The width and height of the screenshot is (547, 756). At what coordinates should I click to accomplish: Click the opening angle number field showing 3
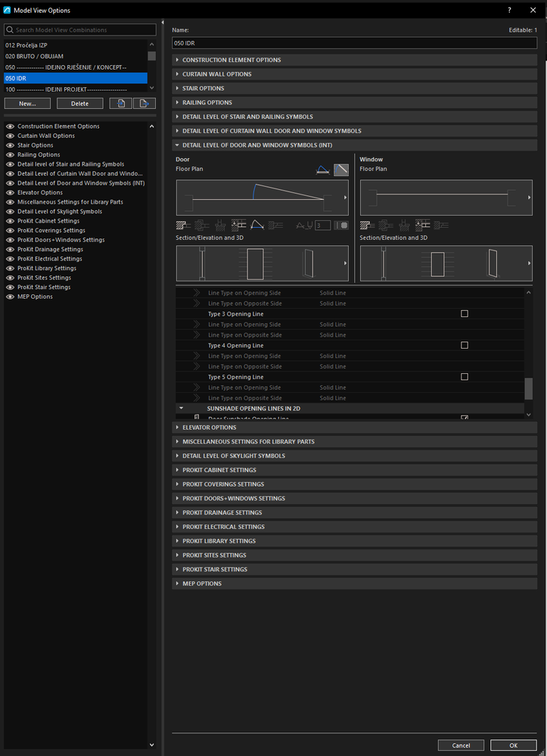pyautogui.click(x=323, y=226)
